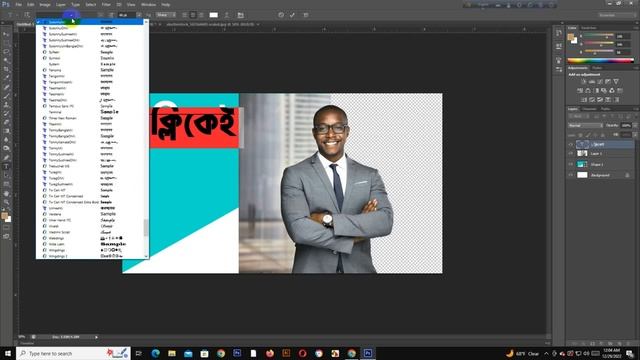Select the Lasso tool
The height and width of the screenshot is (360, 640).
tap(6, 52)
